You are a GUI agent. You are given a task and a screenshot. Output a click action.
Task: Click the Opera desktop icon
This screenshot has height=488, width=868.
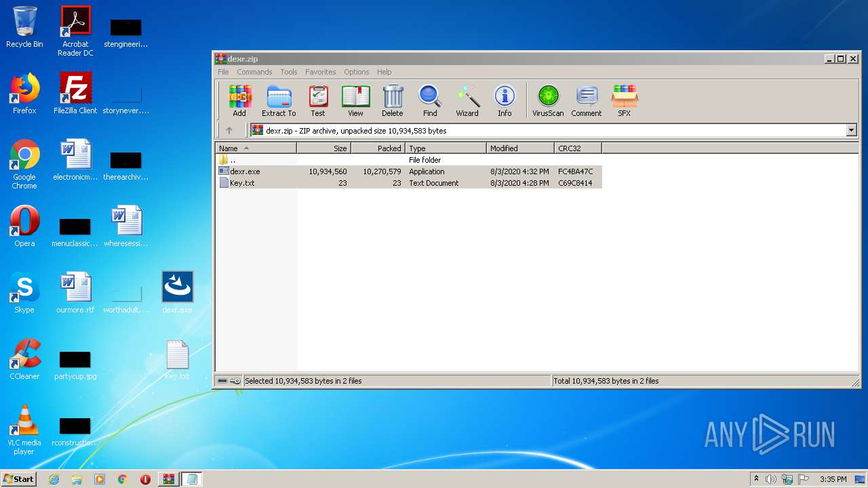24,226
